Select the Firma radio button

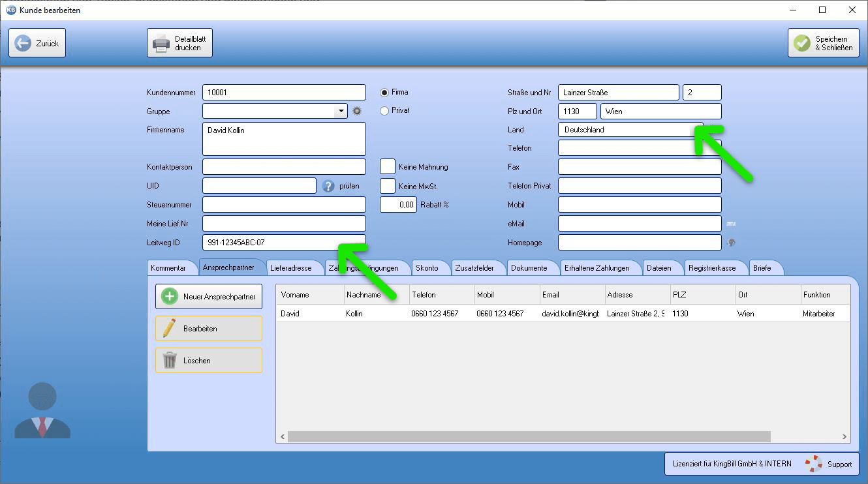coord(384,93)
